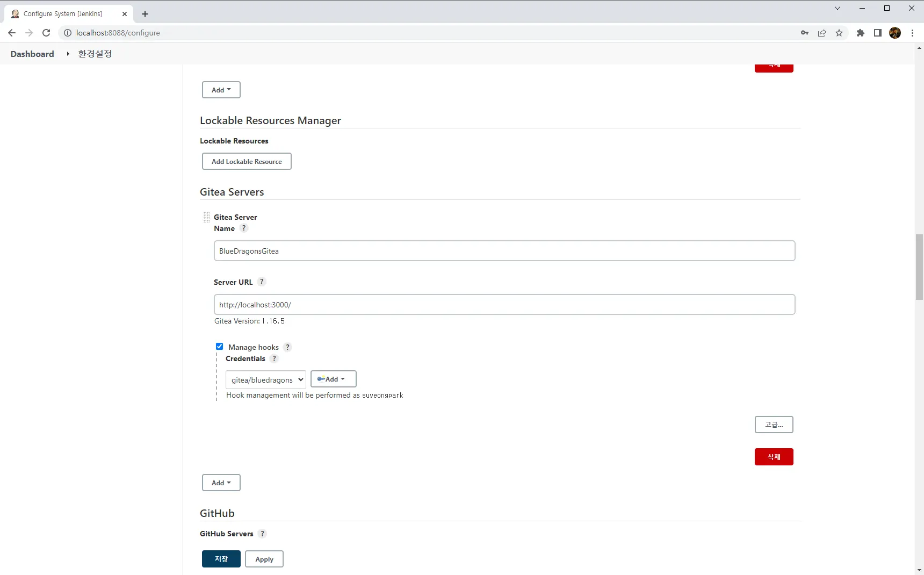This screenshot has height=575, width=924.
Task: Show help for Server URL
Action: click(262, 282)
